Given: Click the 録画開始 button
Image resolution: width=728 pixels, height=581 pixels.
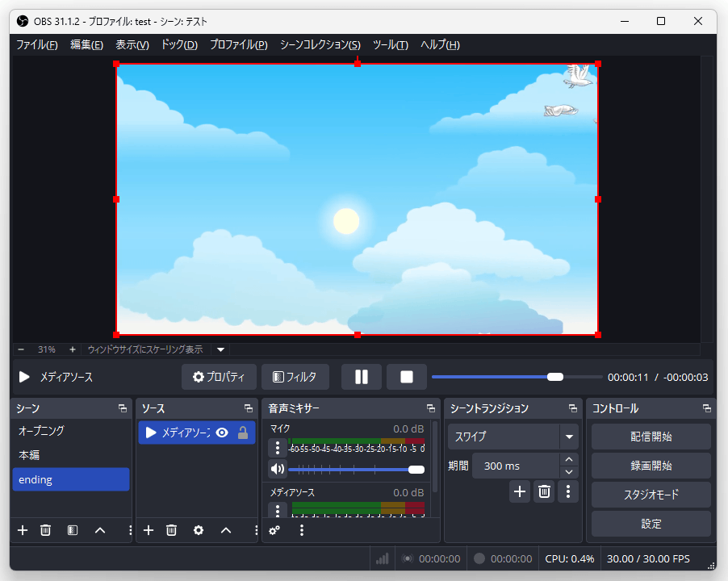Looking at the screenshot, I should [651, 466].
